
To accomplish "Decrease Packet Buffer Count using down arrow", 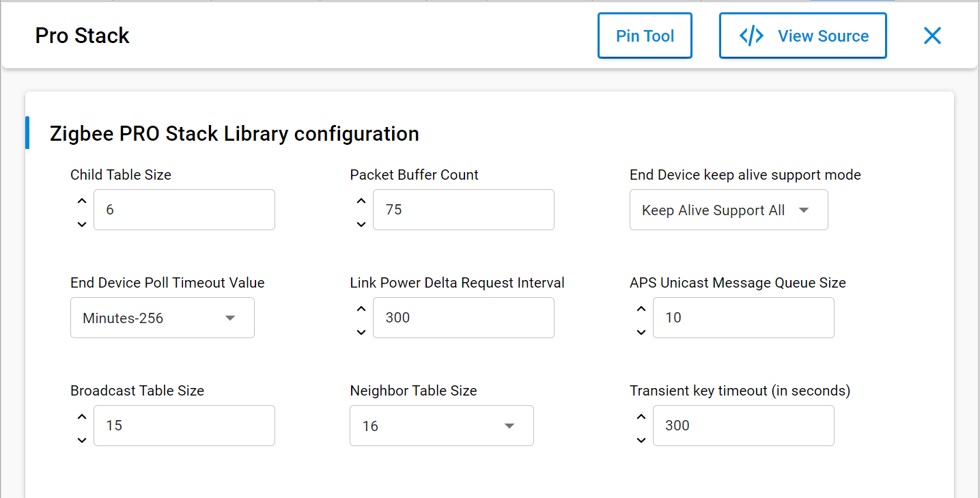I will point(361,224).
